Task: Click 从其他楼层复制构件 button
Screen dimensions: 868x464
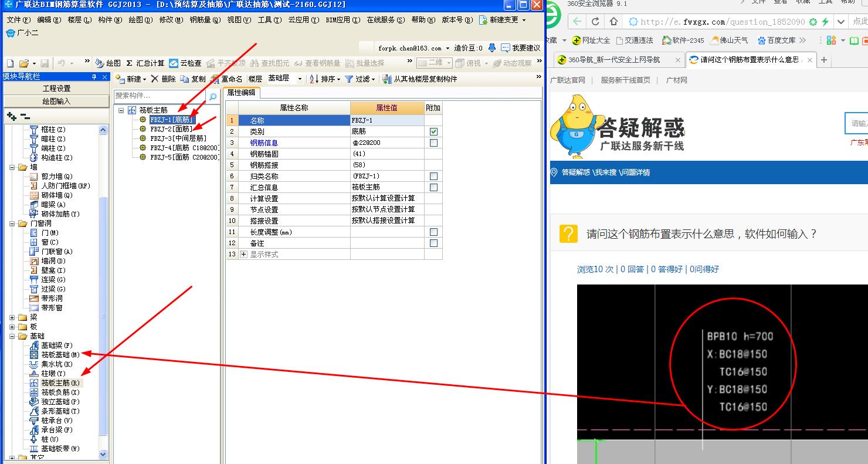Action: pos(420,79)
